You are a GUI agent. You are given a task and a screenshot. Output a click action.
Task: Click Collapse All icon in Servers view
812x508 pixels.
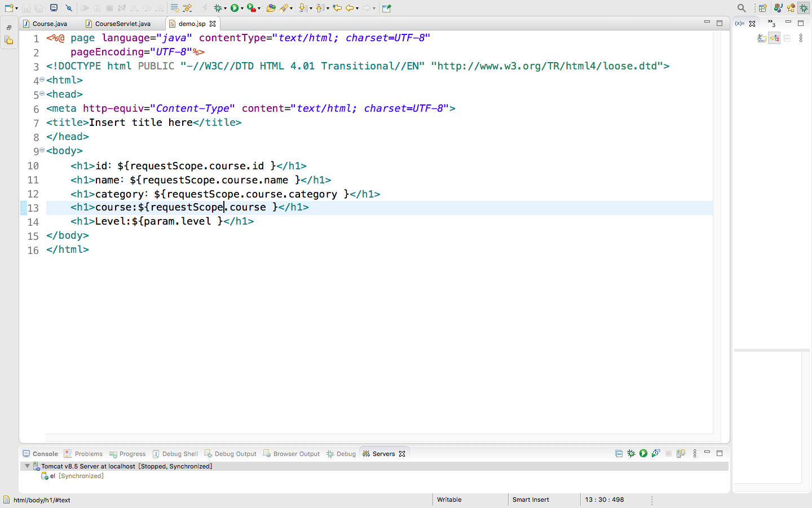[619, 453]
